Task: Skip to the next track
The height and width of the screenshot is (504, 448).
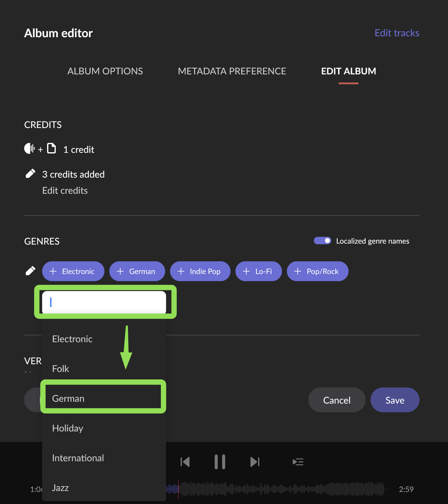Action: (x=255, y=462)
